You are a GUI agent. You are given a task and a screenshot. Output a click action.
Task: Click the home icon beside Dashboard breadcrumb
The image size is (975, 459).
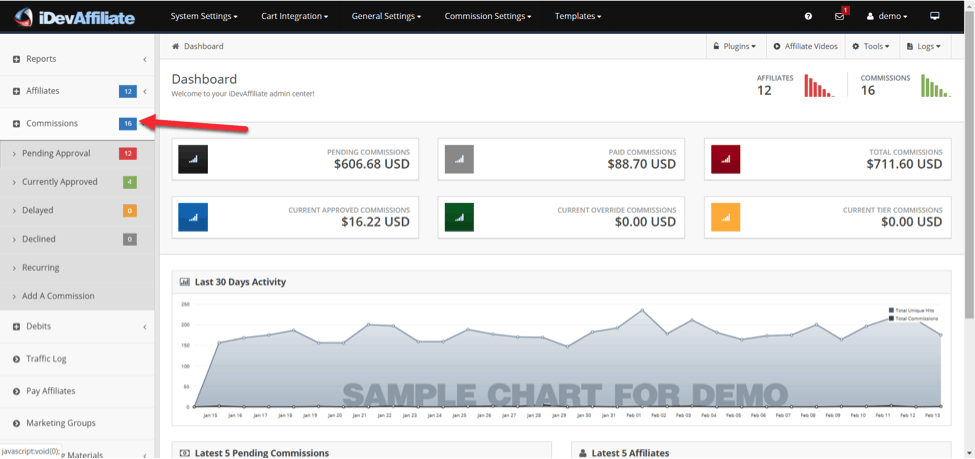coord(176,47)
